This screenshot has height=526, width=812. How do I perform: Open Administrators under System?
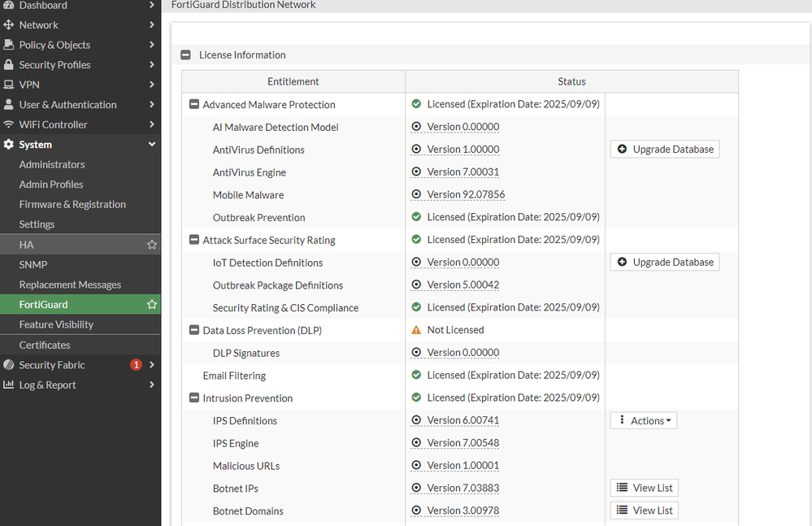coord(52,165)
